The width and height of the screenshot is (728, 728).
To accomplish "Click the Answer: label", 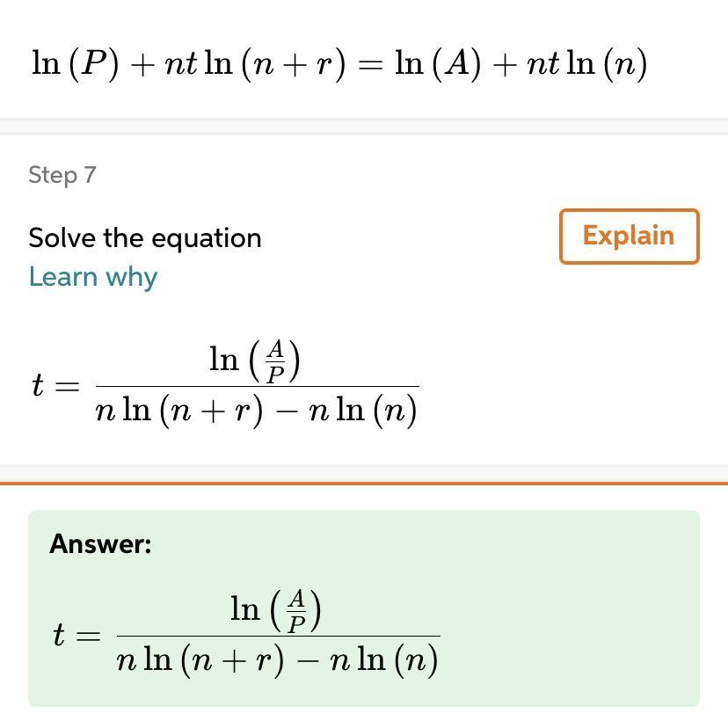I will [x=100, y=543].
